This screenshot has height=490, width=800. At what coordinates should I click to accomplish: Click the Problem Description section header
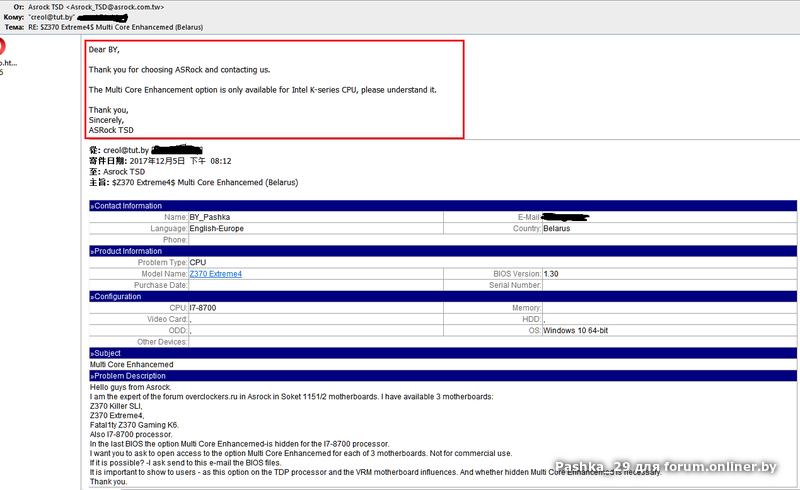point(442,376)
